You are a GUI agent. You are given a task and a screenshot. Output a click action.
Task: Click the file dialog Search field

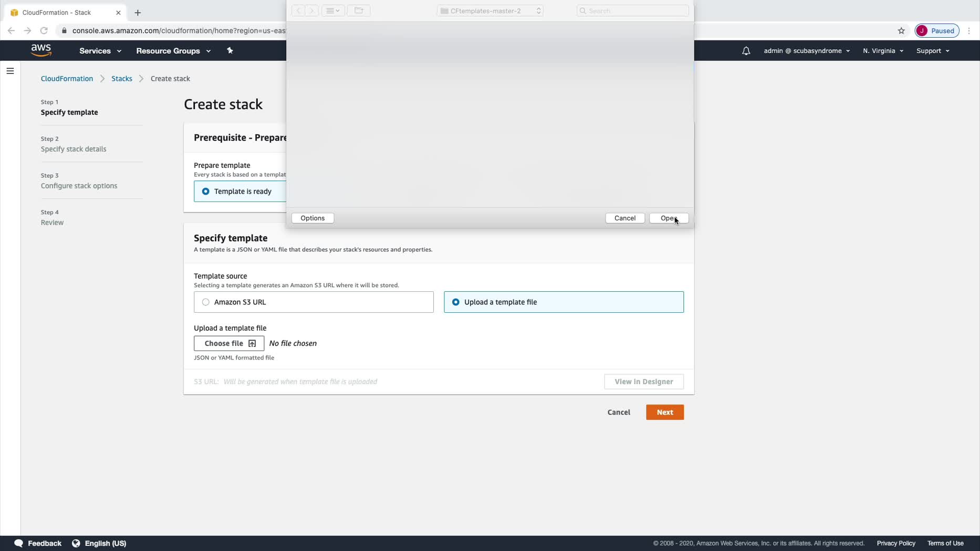(632, 10)
